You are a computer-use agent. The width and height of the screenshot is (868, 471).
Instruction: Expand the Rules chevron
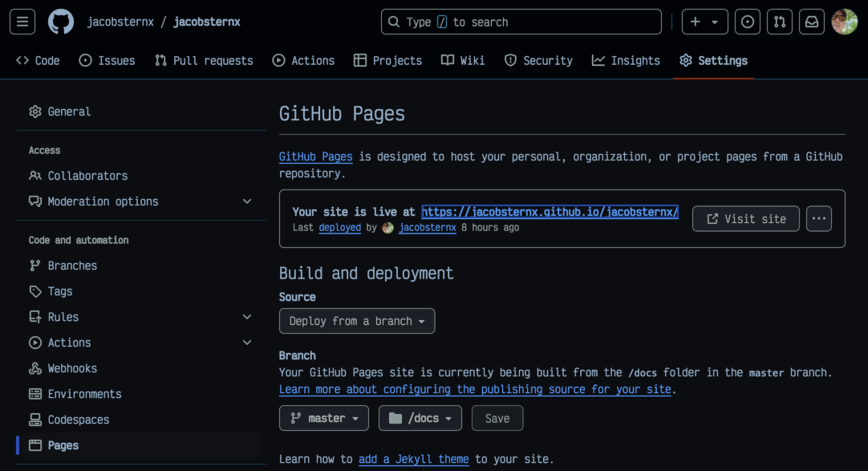247,317
